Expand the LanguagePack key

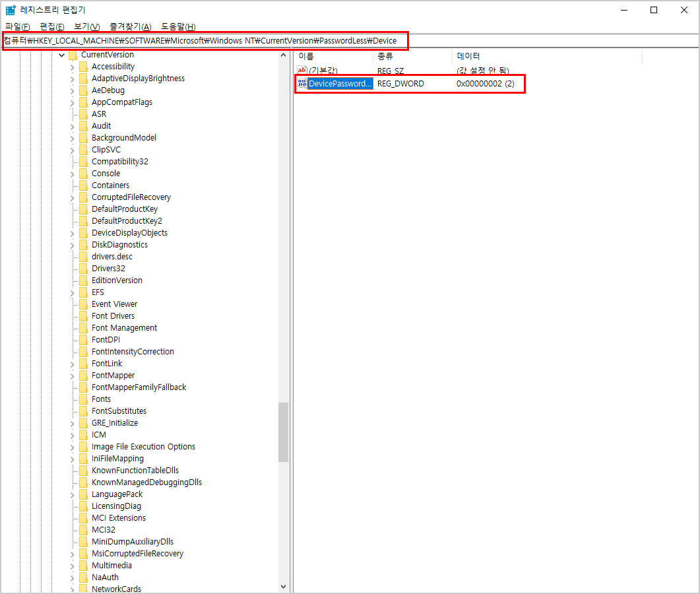click(x=73, y=495)
